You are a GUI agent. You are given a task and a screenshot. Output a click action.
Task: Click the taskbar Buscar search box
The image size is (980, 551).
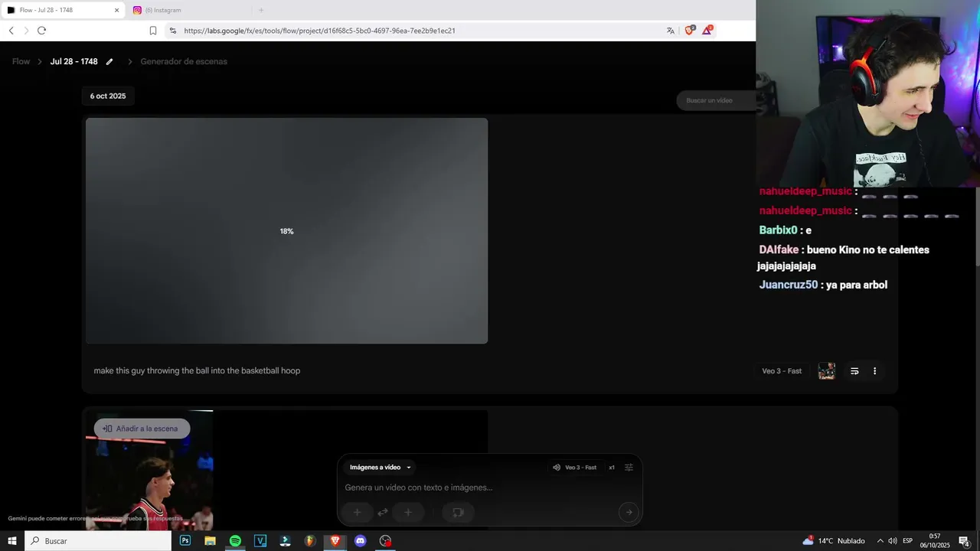98,541
